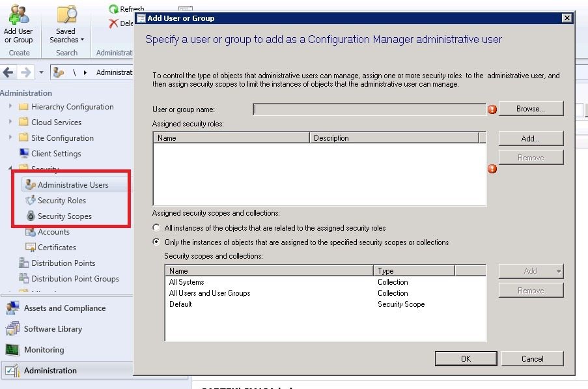Sort the scopes list by Name column

[x=269, y=271]
